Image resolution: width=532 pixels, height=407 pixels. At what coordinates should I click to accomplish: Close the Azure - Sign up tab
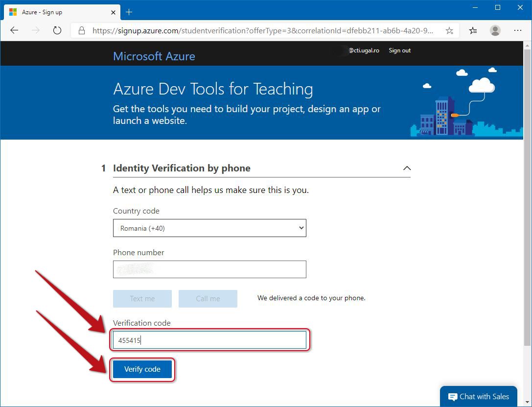tap(114, 12)
